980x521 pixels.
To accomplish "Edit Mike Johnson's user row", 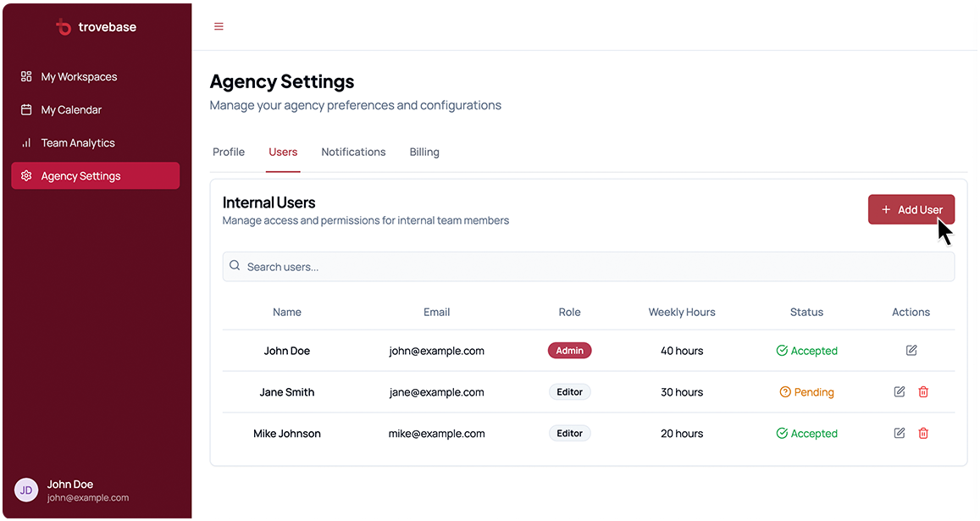I will (900, 433).
